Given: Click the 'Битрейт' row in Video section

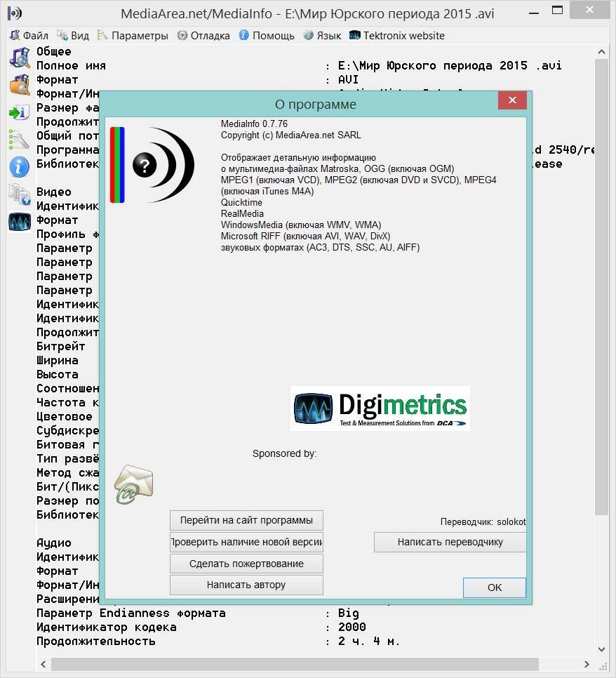Looking at the screenshot, I should 60,346.
